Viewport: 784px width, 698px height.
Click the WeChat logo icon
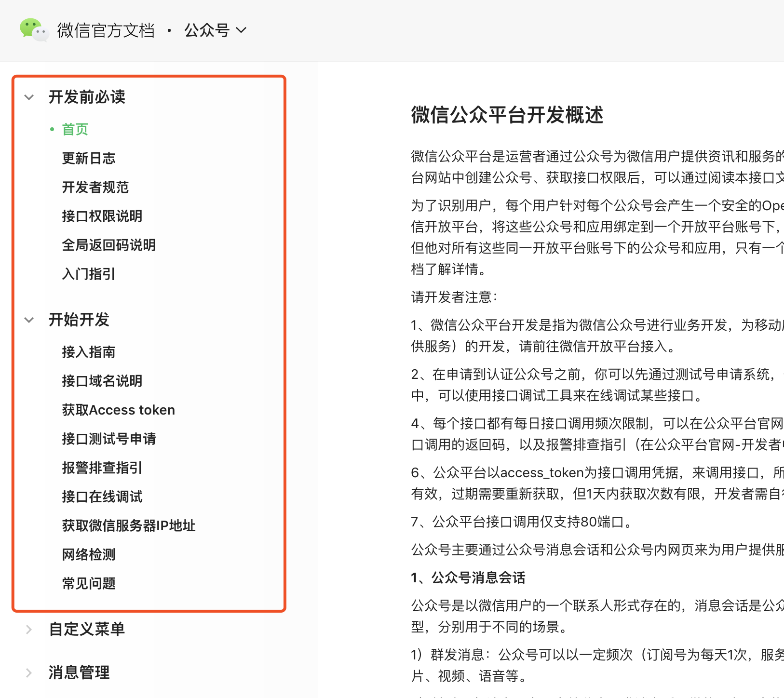34,30
